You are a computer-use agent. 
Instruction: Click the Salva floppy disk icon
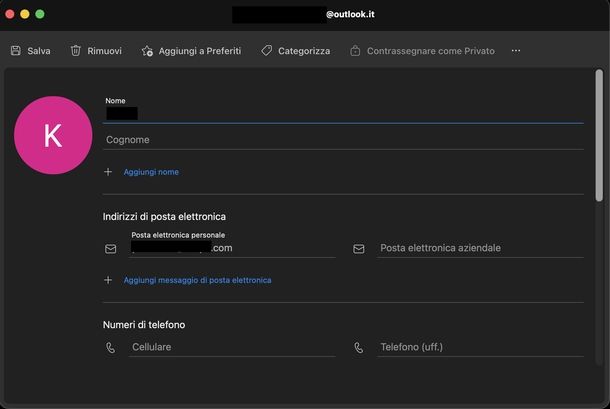click(x=16, y=51)
